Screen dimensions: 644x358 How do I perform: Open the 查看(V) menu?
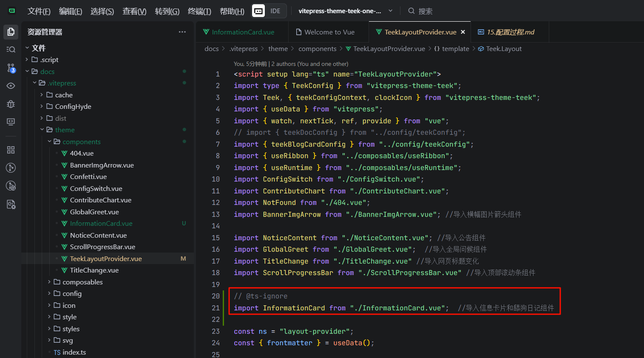point(134,11)
